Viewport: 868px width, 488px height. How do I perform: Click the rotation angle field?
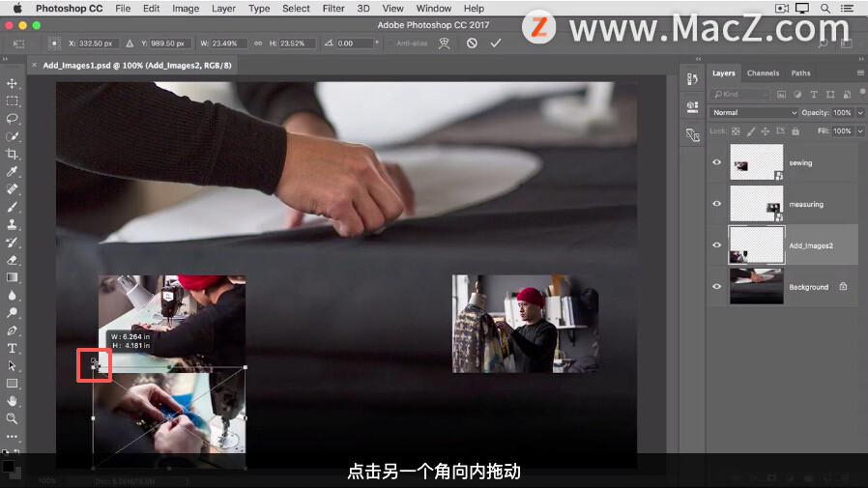pyautogui.click(x=354, y=43)
